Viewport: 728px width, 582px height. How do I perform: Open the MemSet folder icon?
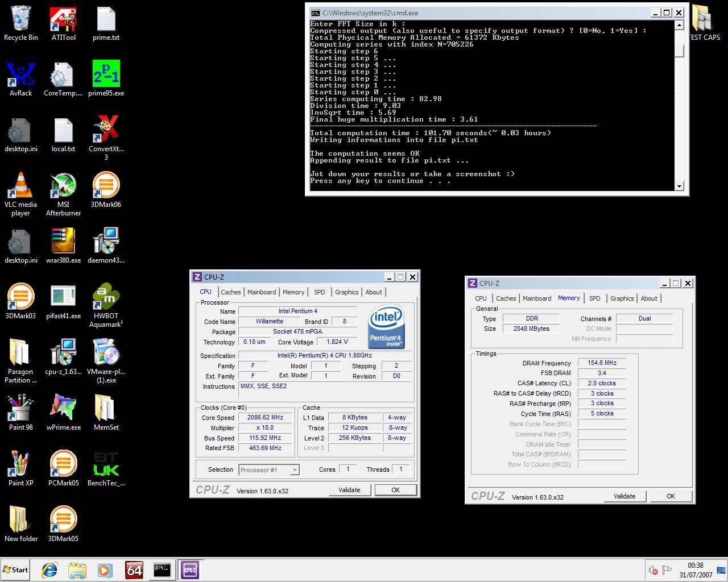[106, 413]
